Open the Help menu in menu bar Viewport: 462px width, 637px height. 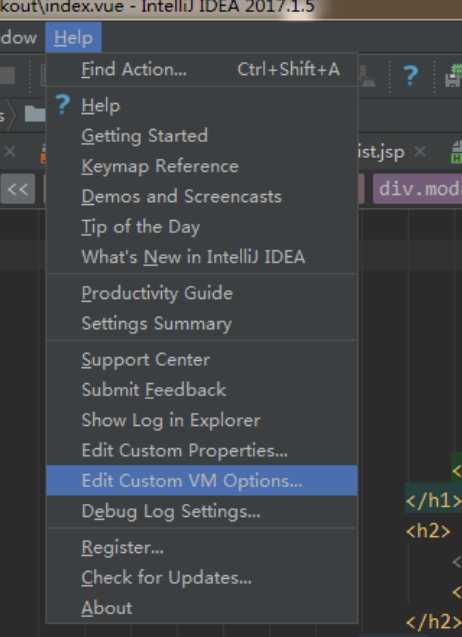[x=73, y=38]
